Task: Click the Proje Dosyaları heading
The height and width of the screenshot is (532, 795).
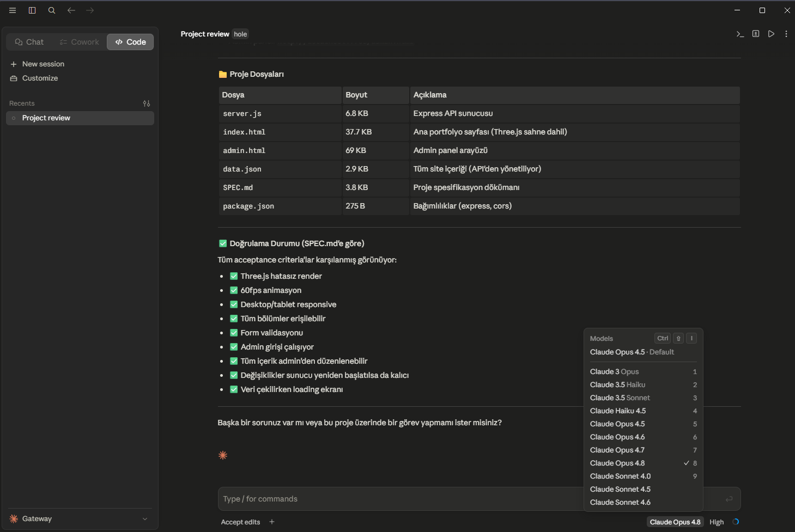Action: (257, 74)
